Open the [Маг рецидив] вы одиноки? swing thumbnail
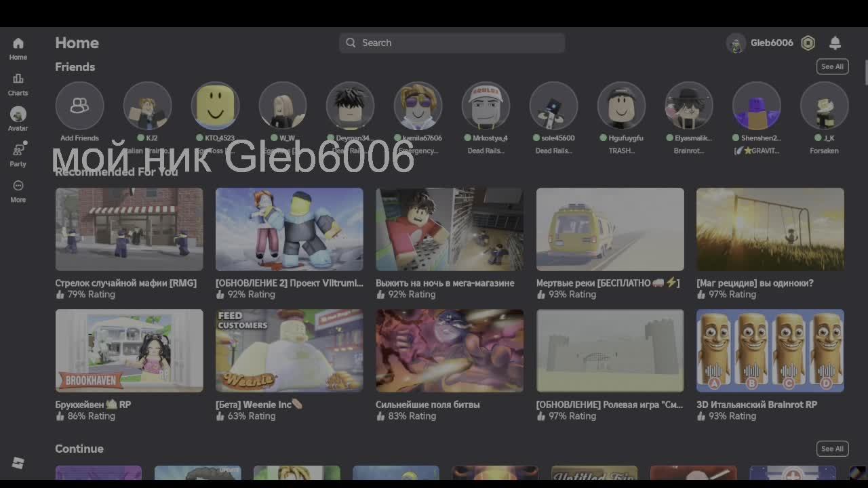The image size is (868, 488). tap(770, 229)
